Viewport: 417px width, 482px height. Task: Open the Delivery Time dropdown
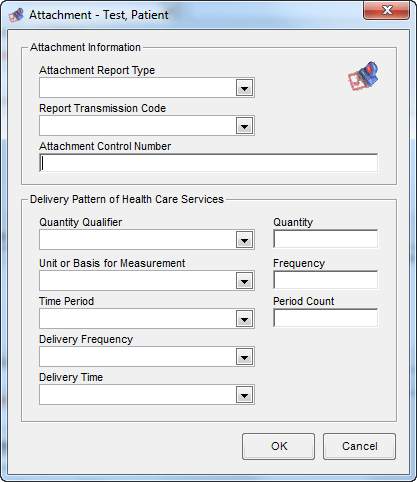(244, 395)
